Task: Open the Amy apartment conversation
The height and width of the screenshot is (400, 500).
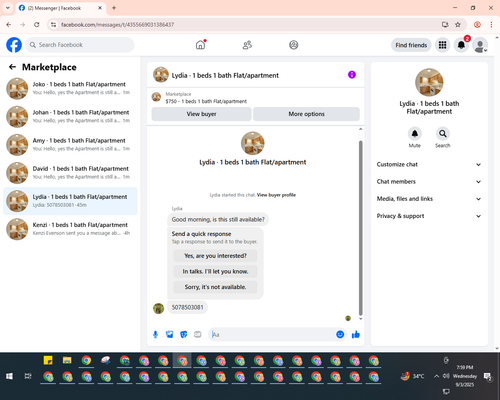Action: [70, 144]
